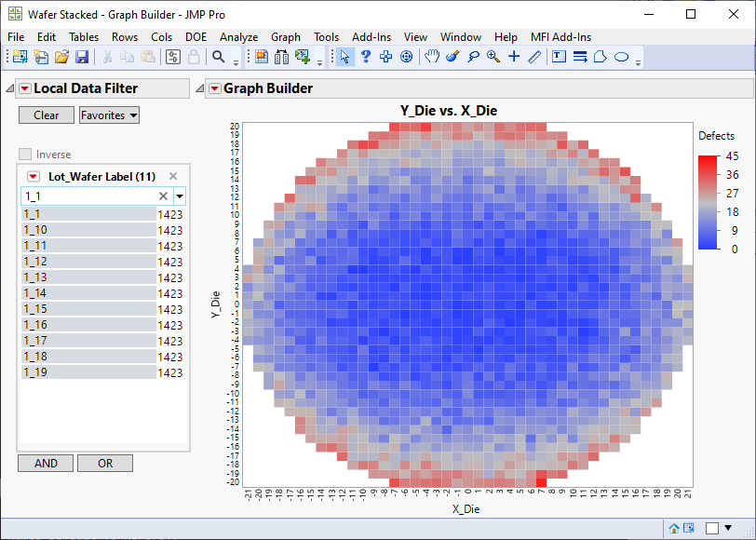The image size is (756, 540).
Task: Select the Crosshair tool
Action: [513, 57]
